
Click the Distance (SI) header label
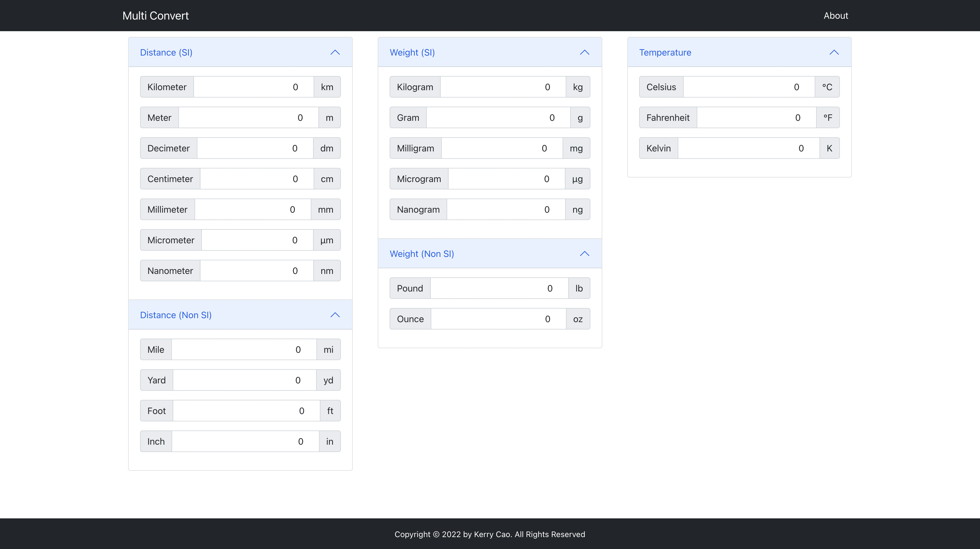[166, 52]
